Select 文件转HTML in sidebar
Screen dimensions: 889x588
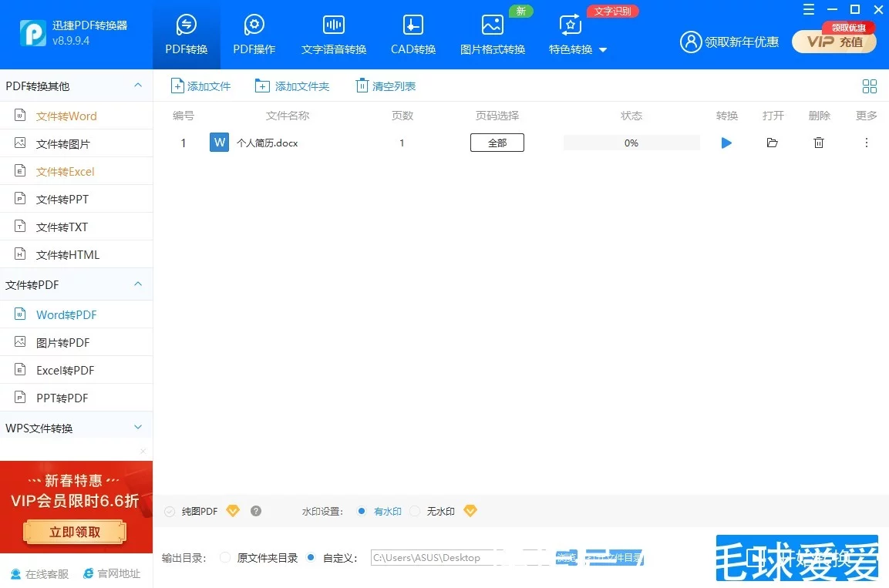tap(76, 254)
